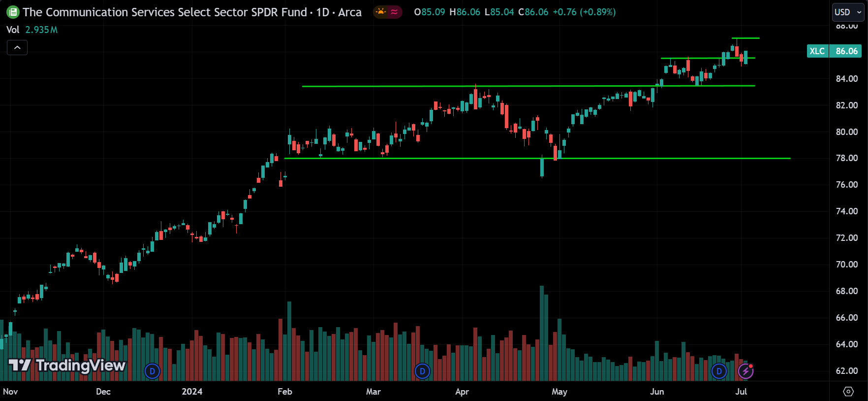Collapse the indicator legend chevron button
Image resolution: width=868 pixels, height=401 pixels.
pos(17,48)
